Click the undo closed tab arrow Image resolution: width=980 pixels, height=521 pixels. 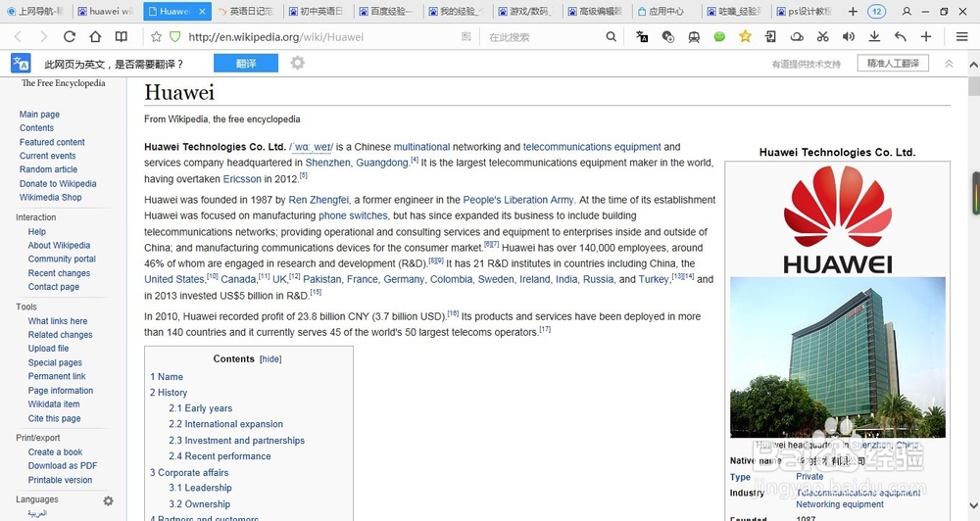(x=900, y=37)
